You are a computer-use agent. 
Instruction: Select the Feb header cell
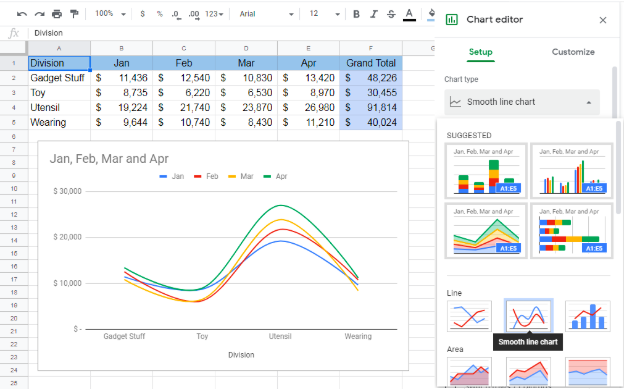(x=184, y=63)
